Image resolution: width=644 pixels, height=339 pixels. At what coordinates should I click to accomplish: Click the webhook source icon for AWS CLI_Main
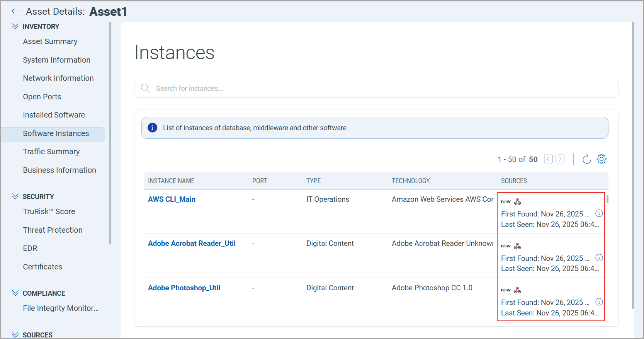[x=518, y=201]
